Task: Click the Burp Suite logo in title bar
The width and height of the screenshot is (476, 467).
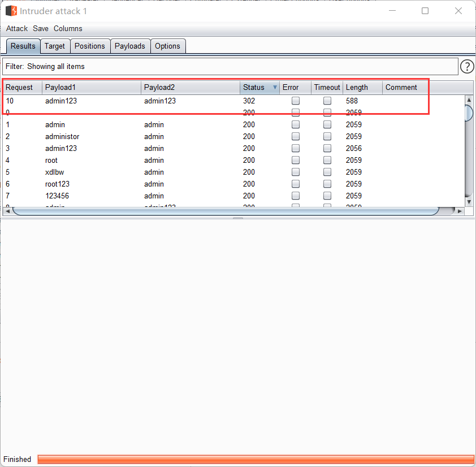Action: (11, 11)
